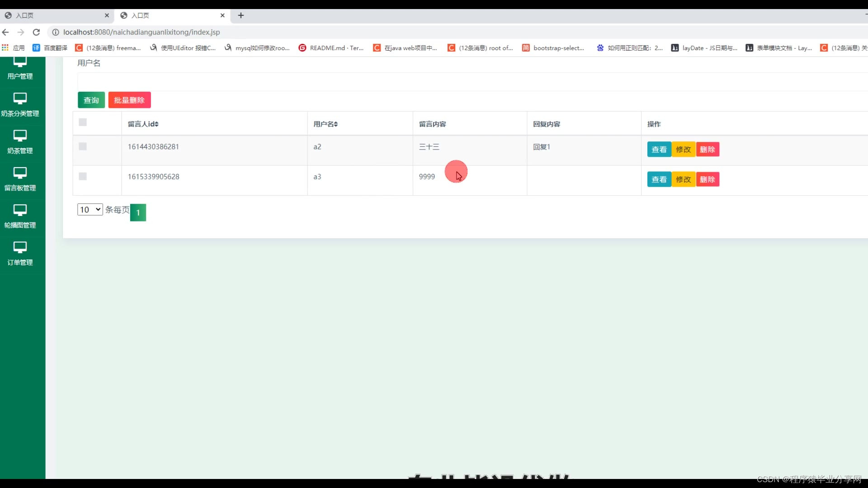868x488 pixels.
Task: Open 奶茶管理 sidebar monitor icon
Action: coord(20,135)
